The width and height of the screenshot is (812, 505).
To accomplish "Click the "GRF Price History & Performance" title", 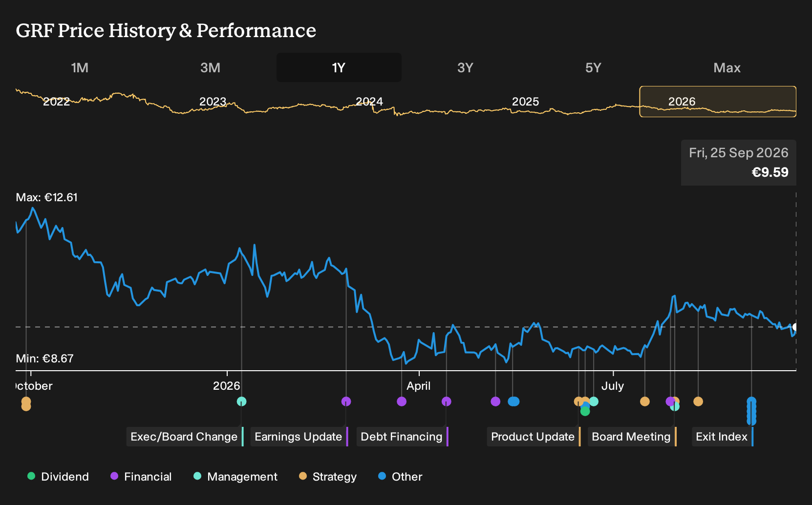I will pos(166,31).
